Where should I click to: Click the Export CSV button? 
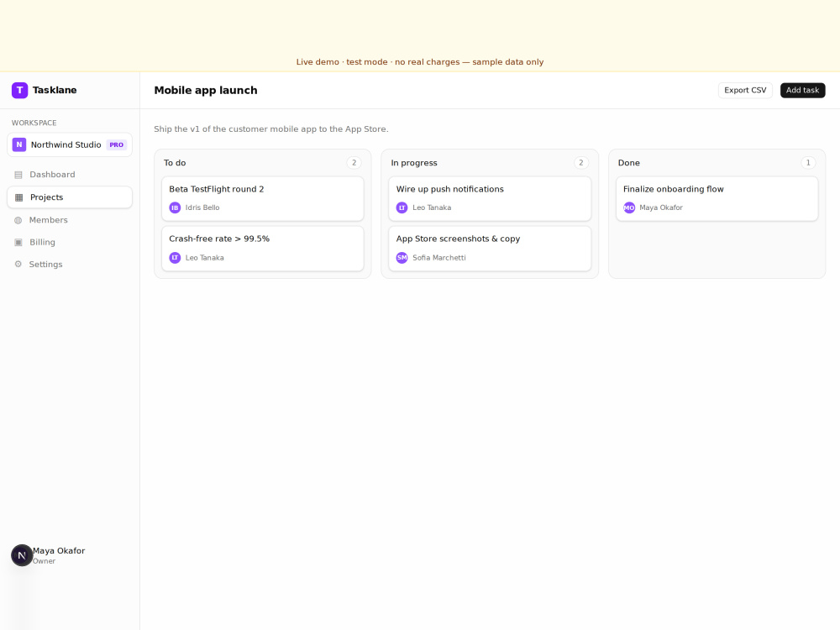[745, 90]
